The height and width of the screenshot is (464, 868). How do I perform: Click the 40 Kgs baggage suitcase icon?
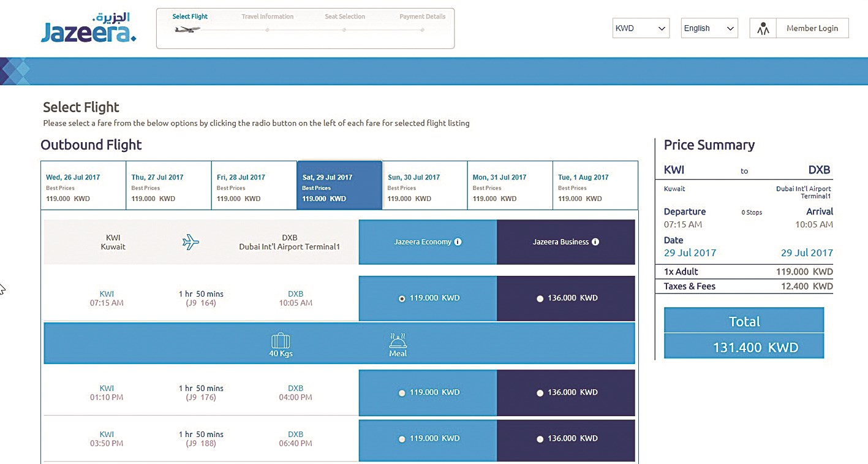point(281,341)
